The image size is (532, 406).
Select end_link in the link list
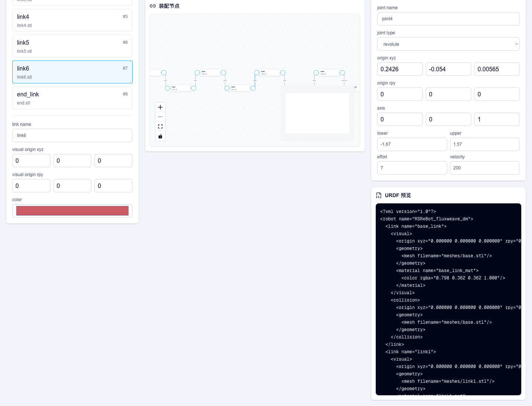[72, 98]
